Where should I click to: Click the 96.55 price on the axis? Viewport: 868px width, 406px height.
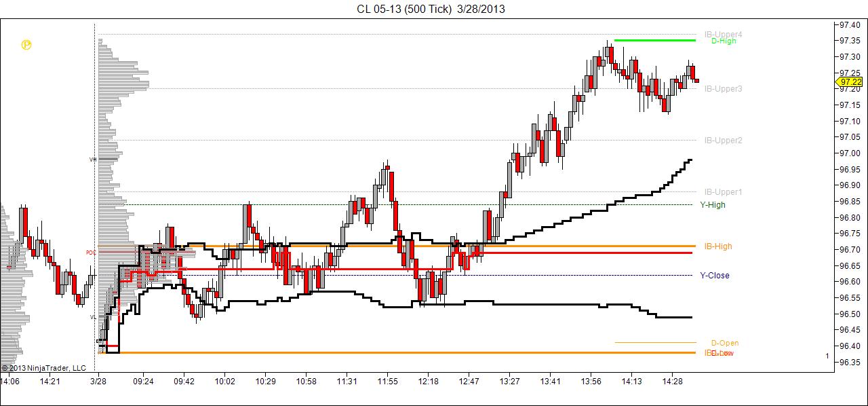849,297
